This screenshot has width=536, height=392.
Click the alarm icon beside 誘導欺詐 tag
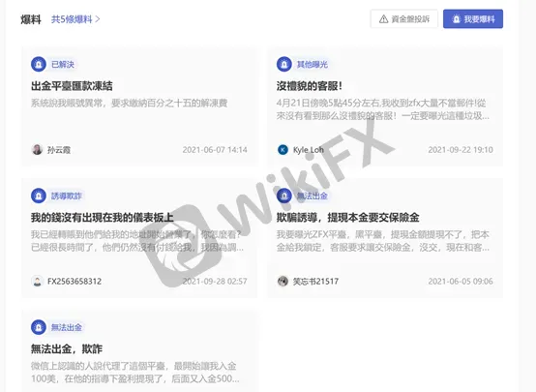(x=39, y=196)
